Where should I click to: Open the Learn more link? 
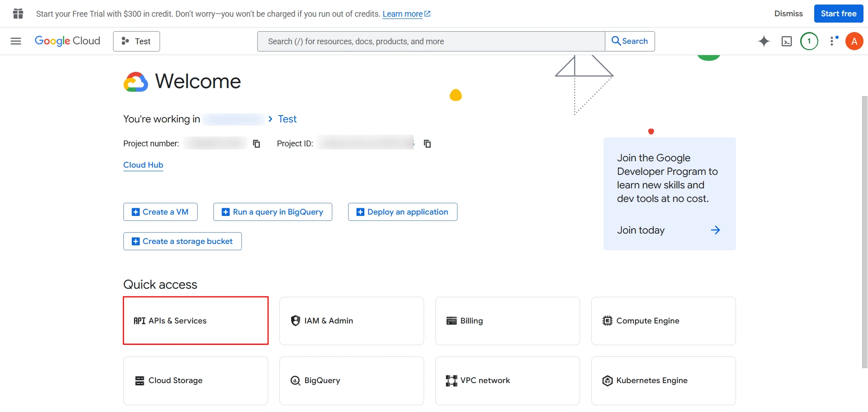point(403,14)
